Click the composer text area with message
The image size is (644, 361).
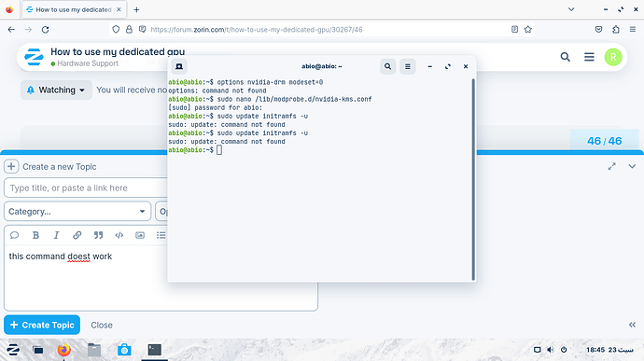click(x=161, y=278)
